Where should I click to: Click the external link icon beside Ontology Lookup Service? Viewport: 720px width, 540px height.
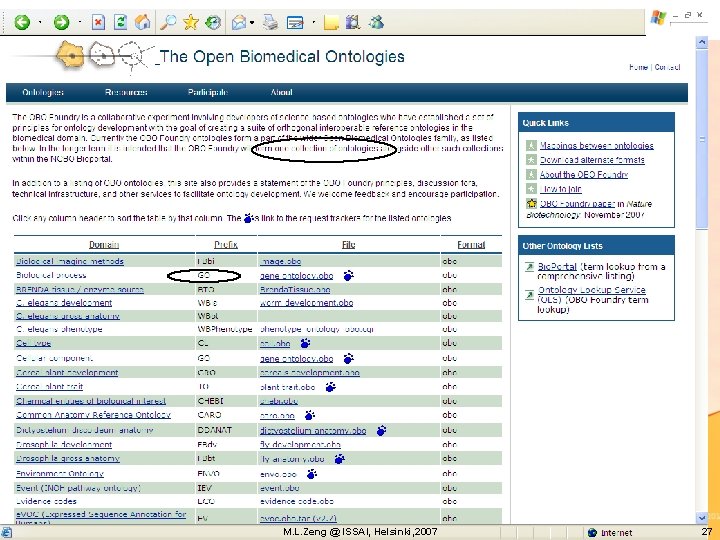tap(530, 294)
